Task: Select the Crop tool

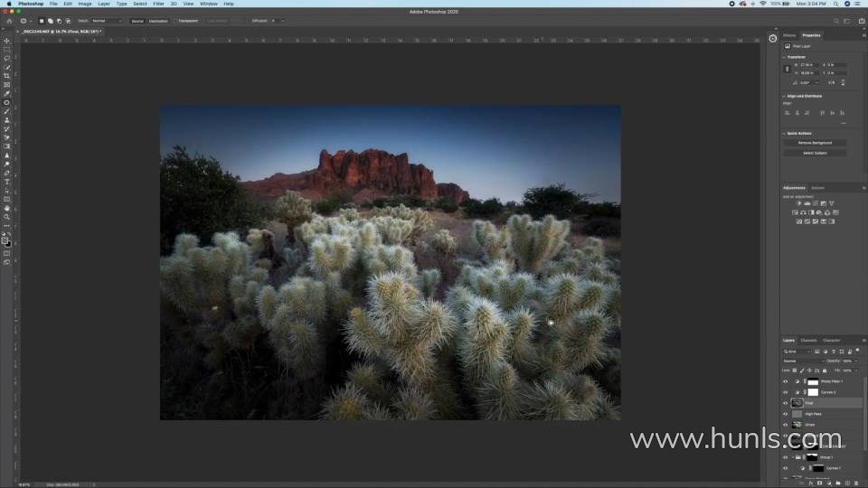Action: pyautogui.click(x=6, y=76)
